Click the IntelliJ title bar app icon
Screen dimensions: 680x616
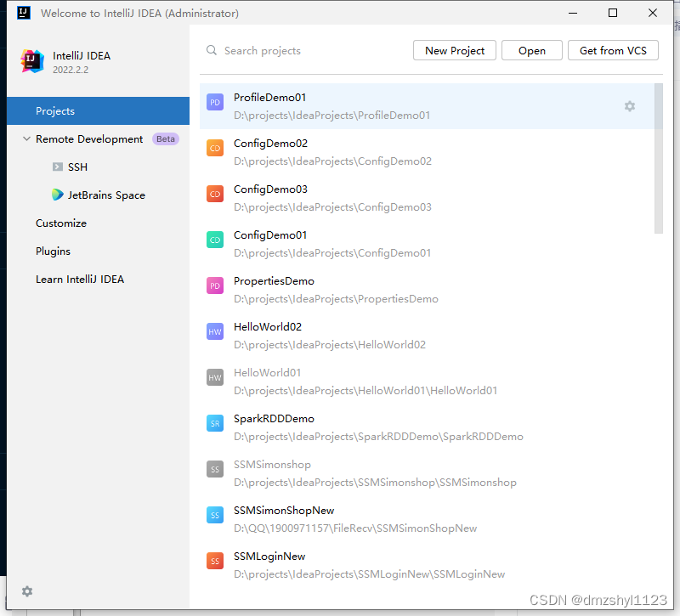tap(24, 13)
